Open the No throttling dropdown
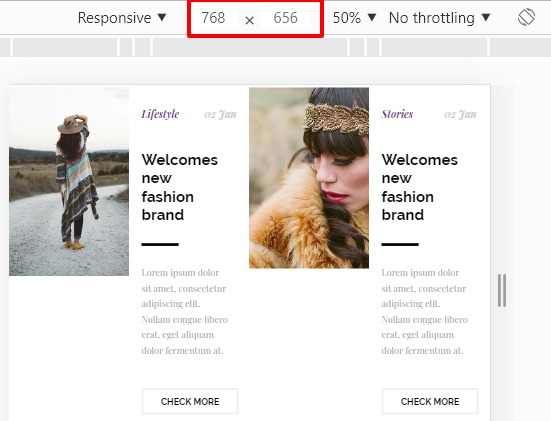 439,18
